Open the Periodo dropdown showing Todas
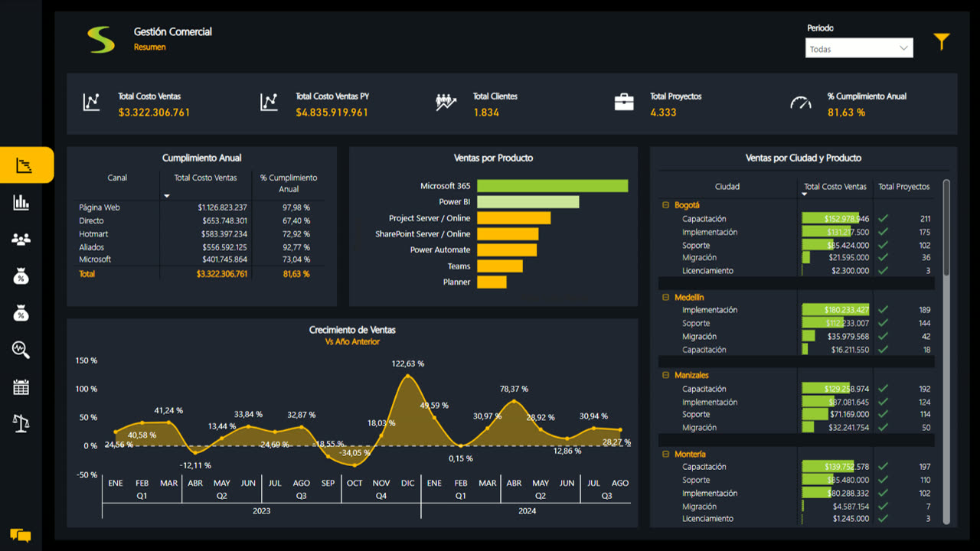This screenshot has height=551, width=980. coord(859,48)
